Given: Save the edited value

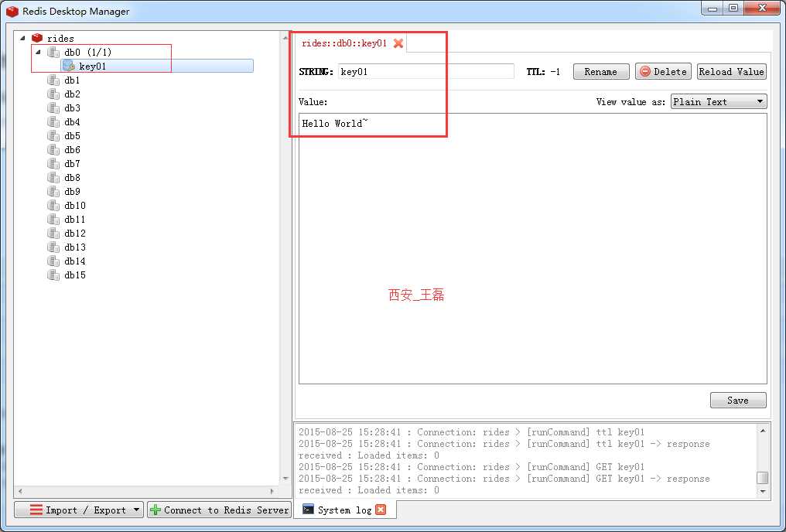Looking at the screenshot, I should (x=738, y=401).
